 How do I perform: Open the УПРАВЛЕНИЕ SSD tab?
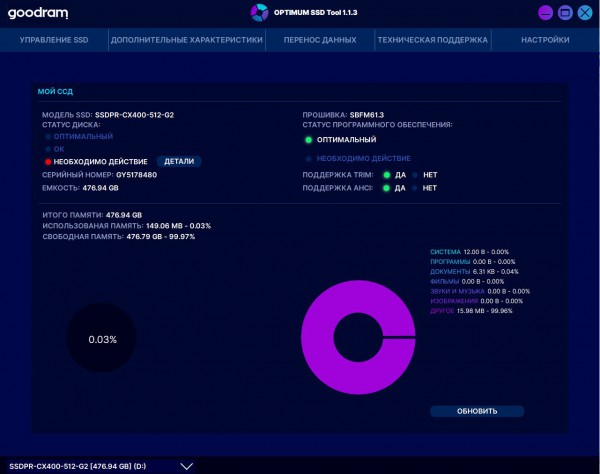click(x=54, y=40)
